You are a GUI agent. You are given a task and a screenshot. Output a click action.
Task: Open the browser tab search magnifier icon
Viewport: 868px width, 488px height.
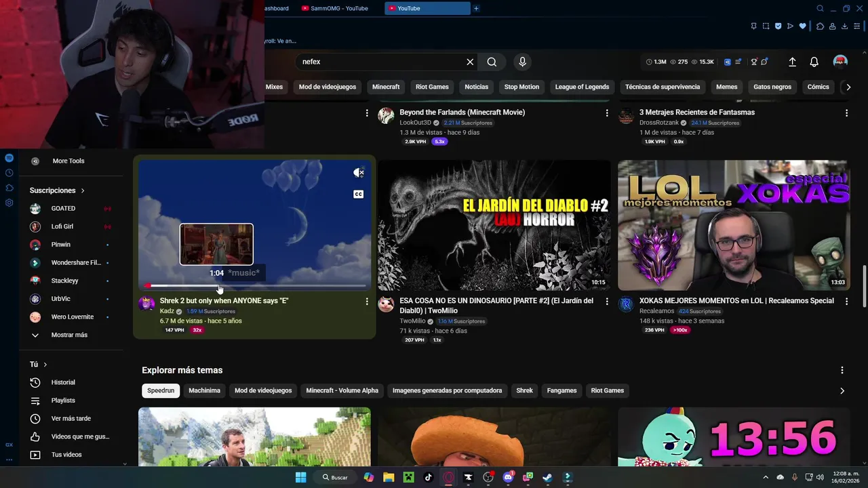point(820,9)
